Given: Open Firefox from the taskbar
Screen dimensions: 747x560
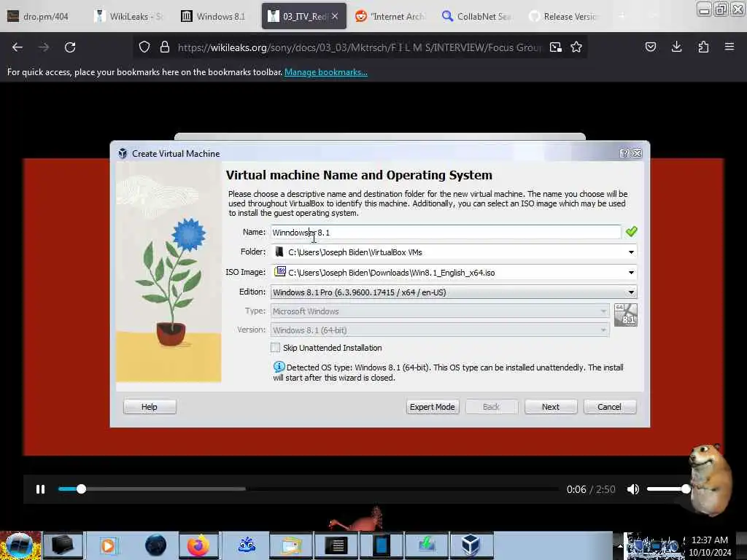Looking at the screenshot, I should 198,545.
